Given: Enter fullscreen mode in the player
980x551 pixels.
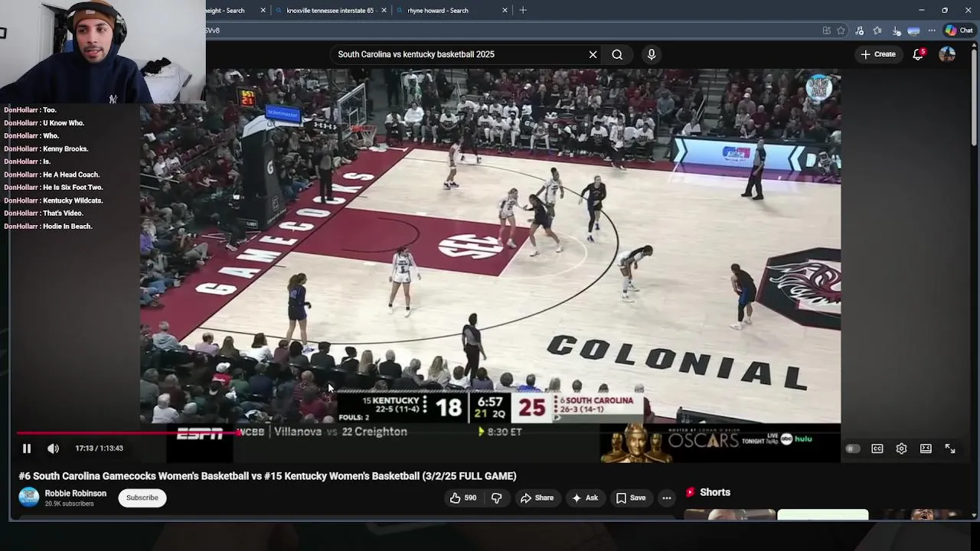Looking at the screenshot, I should pyautogui.click(x=950, y=448).
